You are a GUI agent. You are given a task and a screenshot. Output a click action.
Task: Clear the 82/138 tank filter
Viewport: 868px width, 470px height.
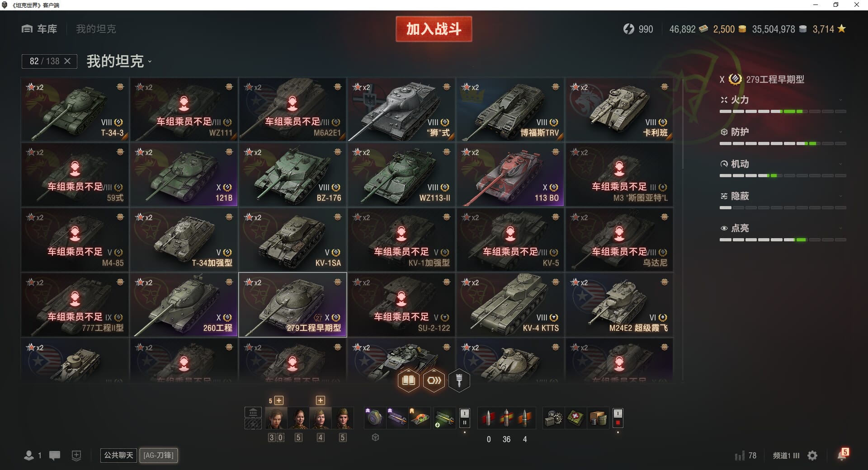67,61
